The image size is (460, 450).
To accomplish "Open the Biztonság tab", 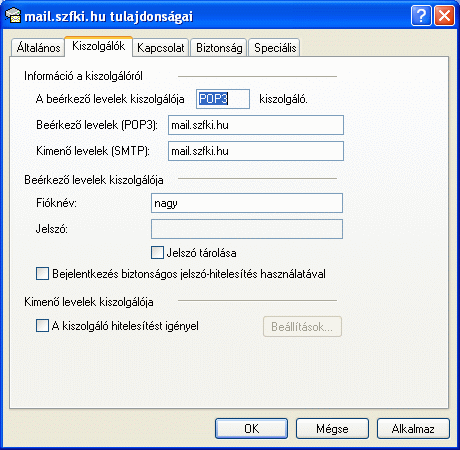I will (219, 48).
